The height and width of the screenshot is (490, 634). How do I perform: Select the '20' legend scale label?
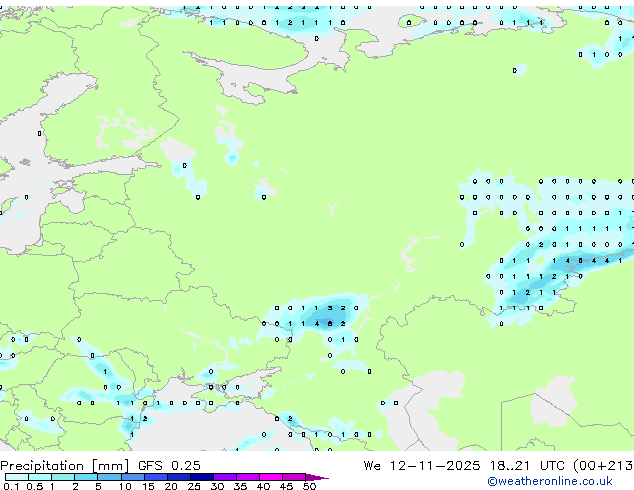coord(171,486)
